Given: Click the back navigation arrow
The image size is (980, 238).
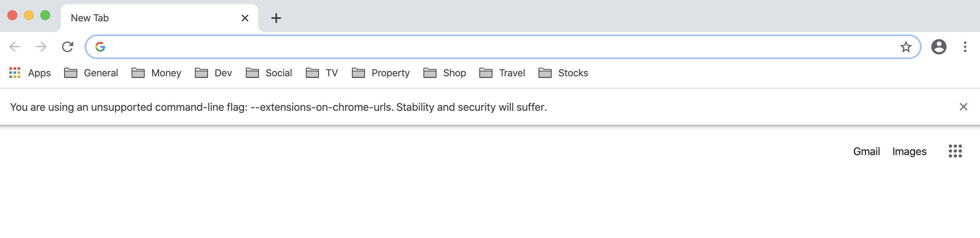Looking at the screenshot, I should pyautogui.click(x=15, y=47).
